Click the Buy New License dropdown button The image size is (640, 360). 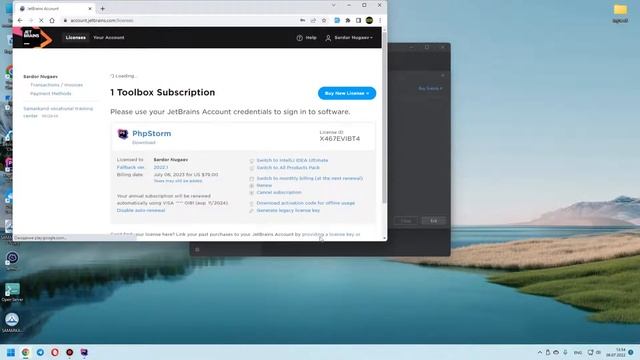[347, 93]
